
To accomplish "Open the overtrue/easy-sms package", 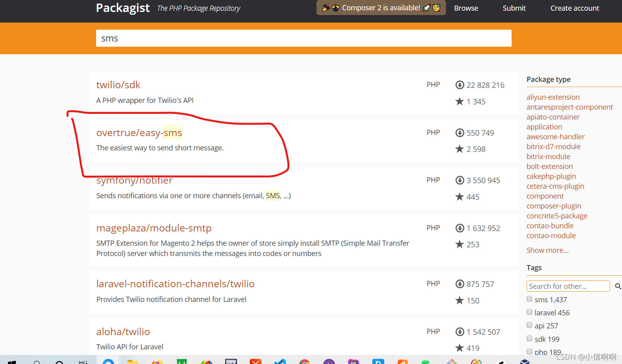I will pyautogui.click(x=139, y=133).
